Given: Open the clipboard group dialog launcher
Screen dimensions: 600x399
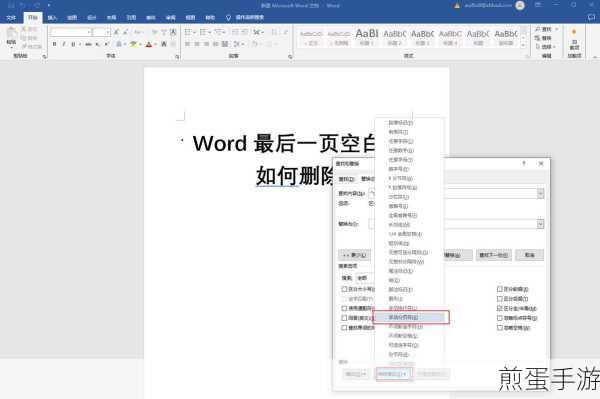Looking at the screenshot, I should tap(44, 56).
